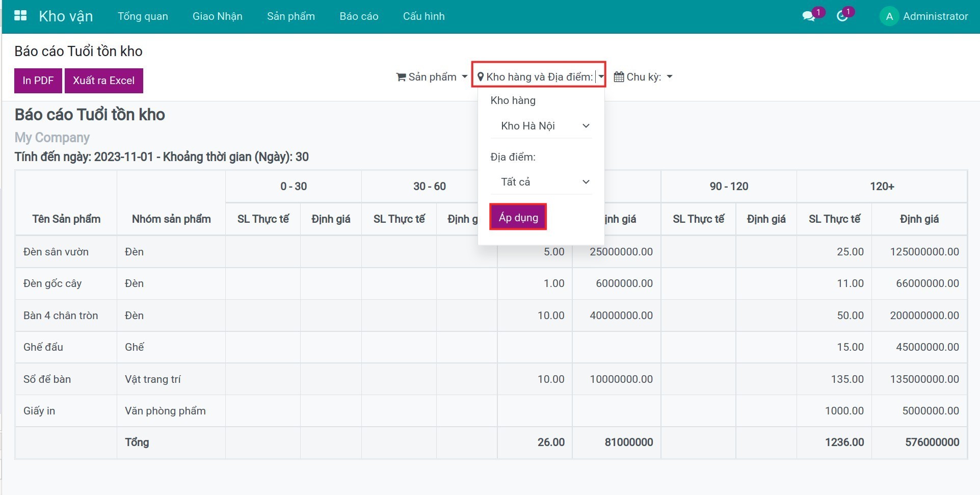Image resolution: width=980 pixels, height=495 pixels.
Task: Open the Báo cáo menu
Action: tap(359, 16)
